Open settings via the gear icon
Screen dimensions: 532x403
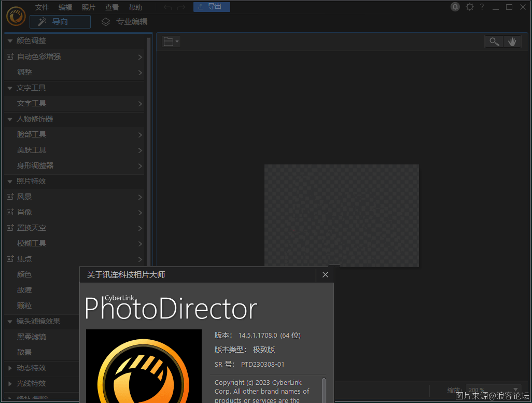(469, 7)
